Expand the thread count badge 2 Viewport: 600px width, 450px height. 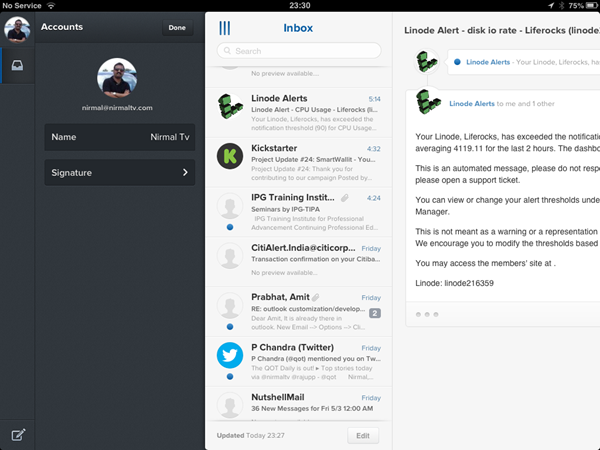(x=375, y=313)
